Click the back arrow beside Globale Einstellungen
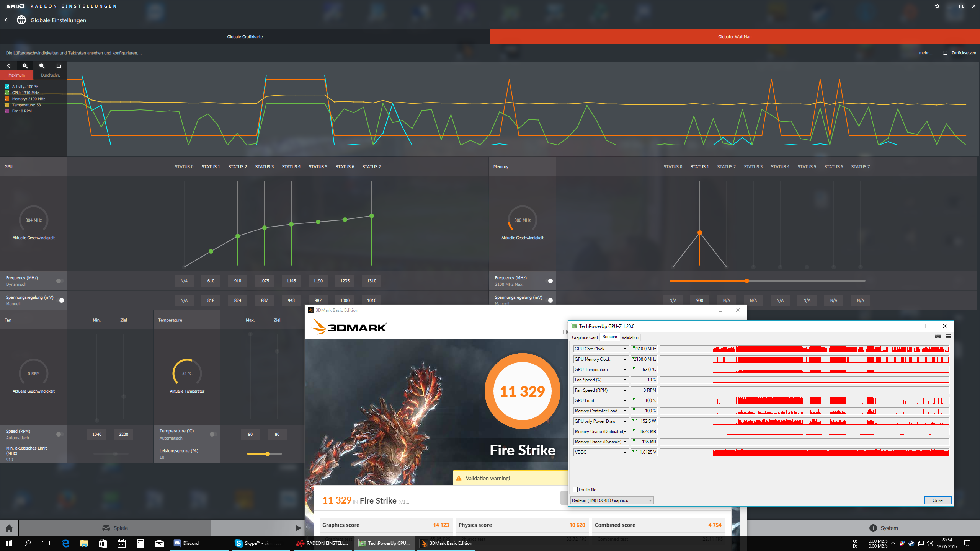980x551 pixels. (6, 20)
